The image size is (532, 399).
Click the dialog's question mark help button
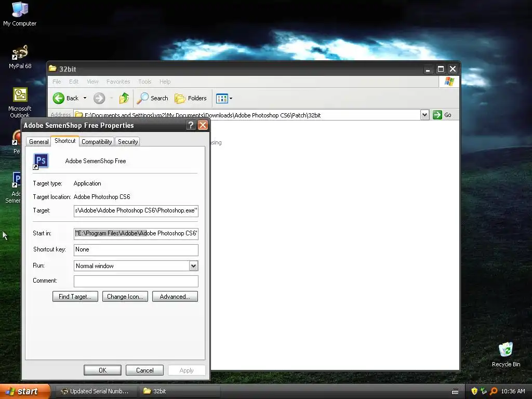[191, 125]
